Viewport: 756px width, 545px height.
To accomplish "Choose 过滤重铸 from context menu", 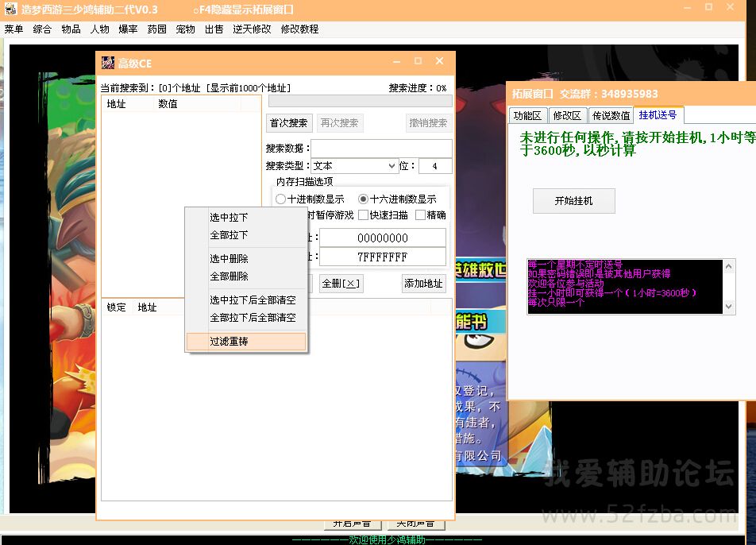I will click(x=246, y=342).
